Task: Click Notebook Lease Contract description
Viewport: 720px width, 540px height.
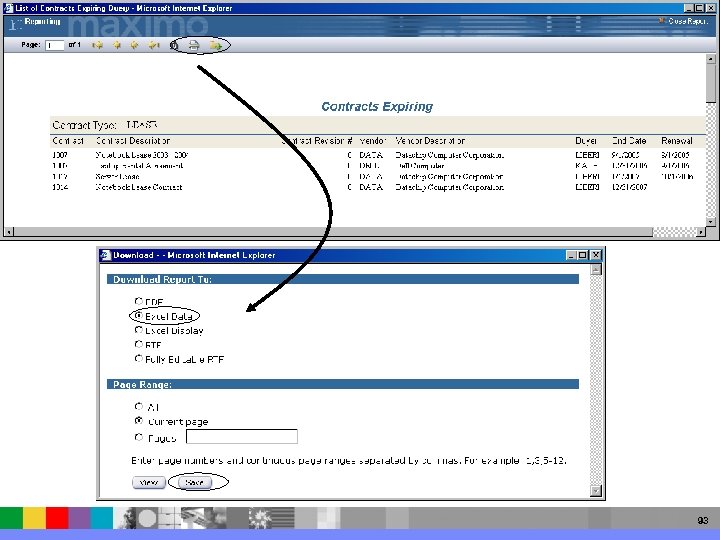Action: click(139, 187)
